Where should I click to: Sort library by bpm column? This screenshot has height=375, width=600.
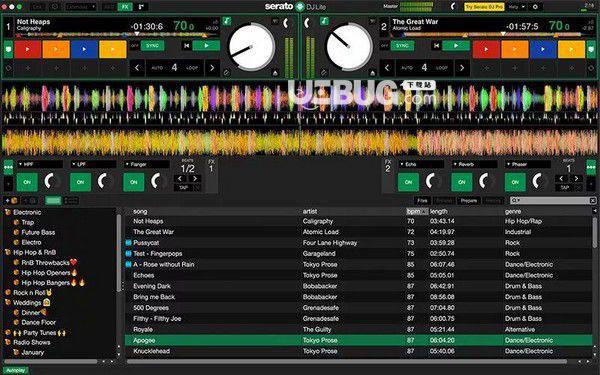tap(417, 211)
